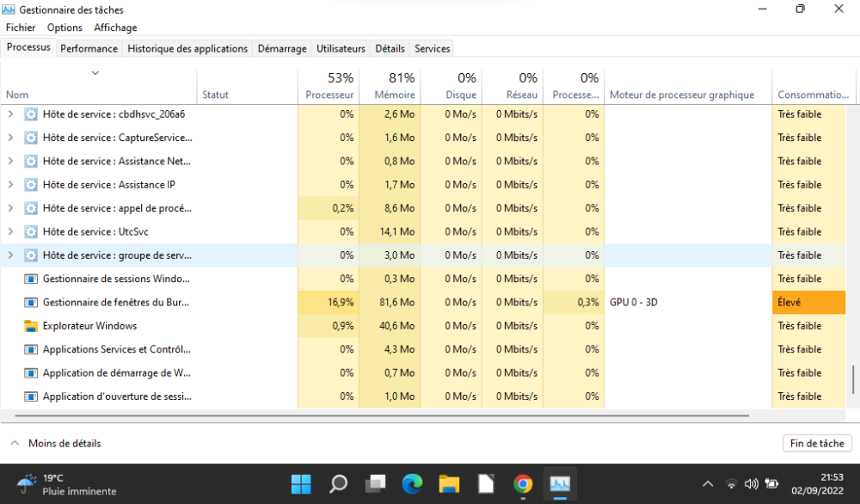Expand Hôte de service : cbdhsvc_206a6
The height and width of the screenshot is (504, 860).
11,114
